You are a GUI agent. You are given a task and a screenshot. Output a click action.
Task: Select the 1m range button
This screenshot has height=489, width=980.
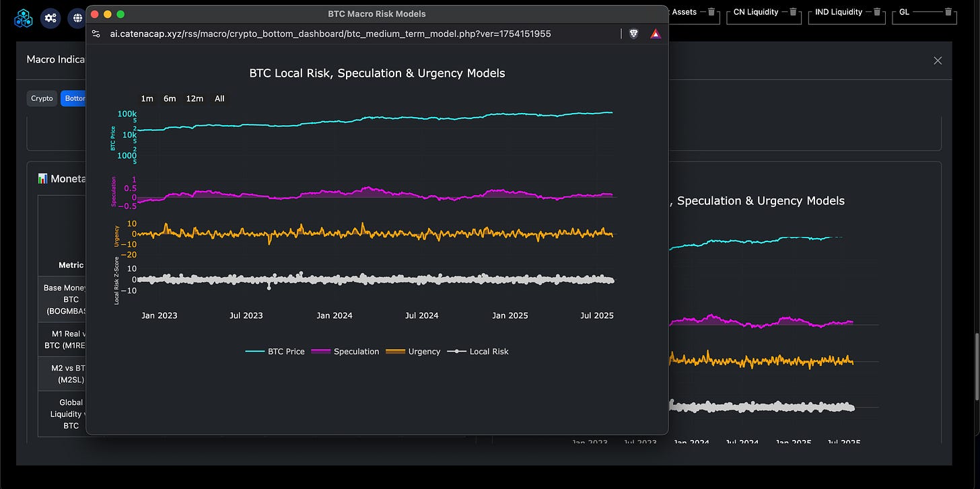coord(147,98)
